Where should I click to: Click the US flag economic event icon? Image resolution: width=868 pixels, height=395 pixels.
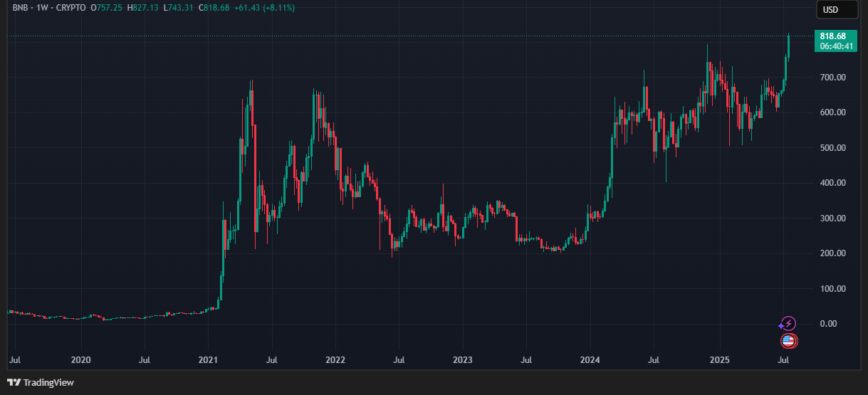pos(788,341)
